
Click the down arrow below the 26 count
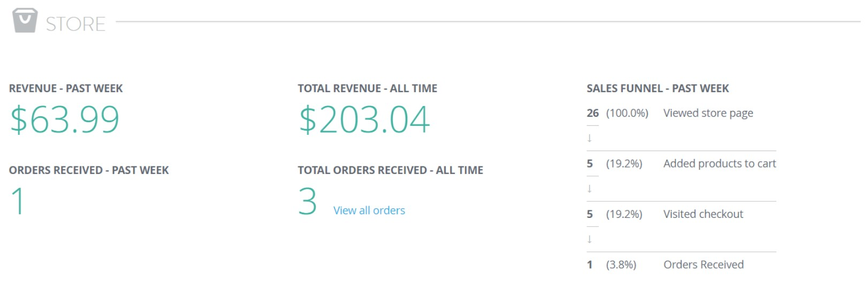click(589, 138)
